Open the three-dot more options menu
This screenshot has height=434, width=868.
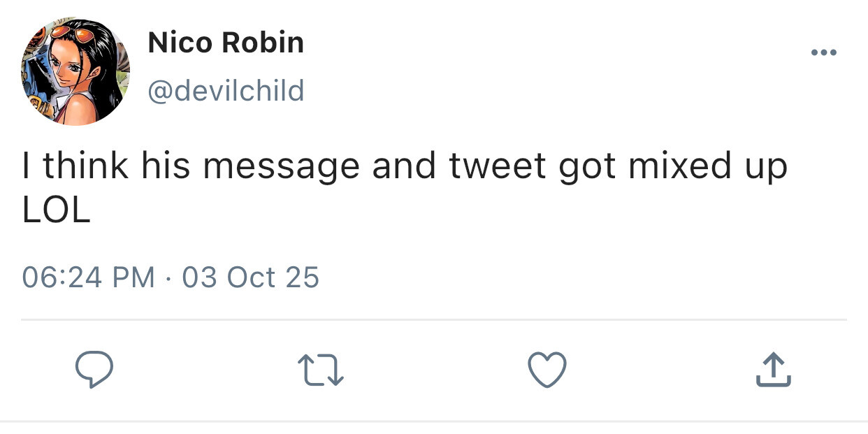point(823,53)
